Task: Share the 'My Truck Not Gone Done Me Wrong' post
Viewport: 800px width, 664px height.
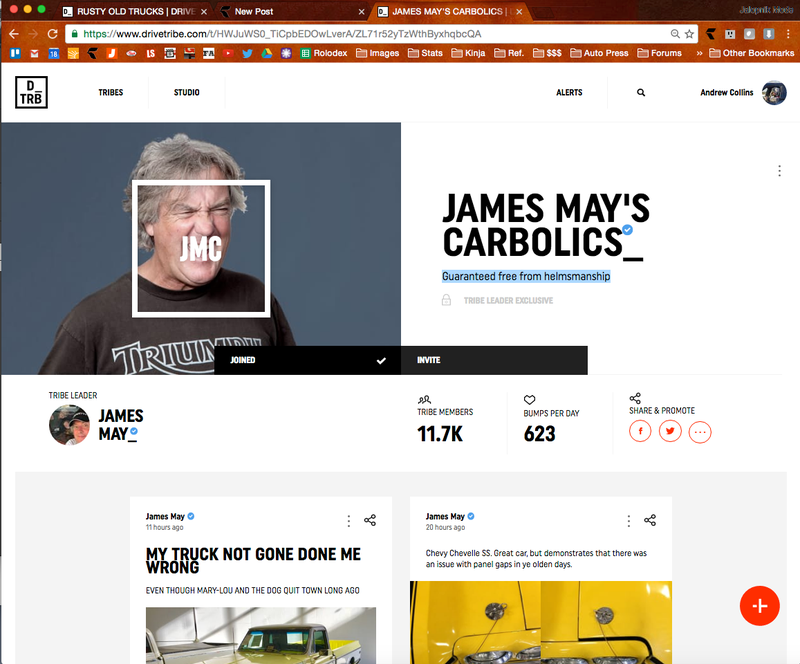Action: (370, 520)
